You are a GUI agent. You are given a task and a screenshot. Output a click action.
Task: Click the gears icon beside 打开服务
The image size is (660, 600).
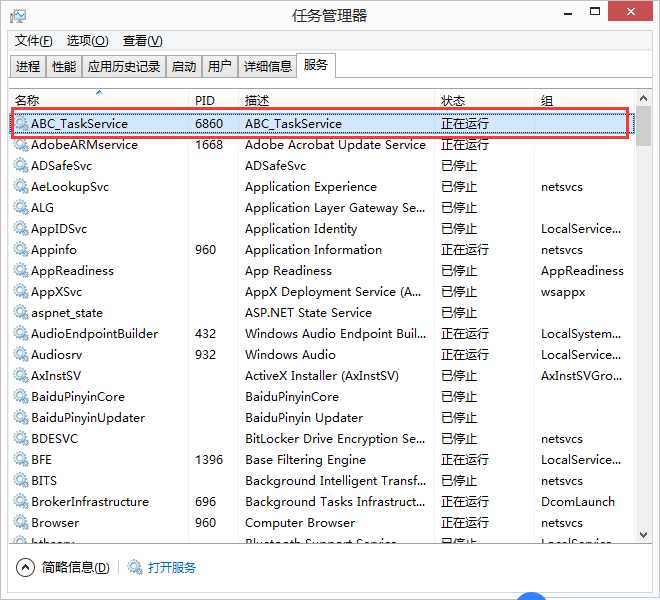pyautogui.click(x=135, y=567)
